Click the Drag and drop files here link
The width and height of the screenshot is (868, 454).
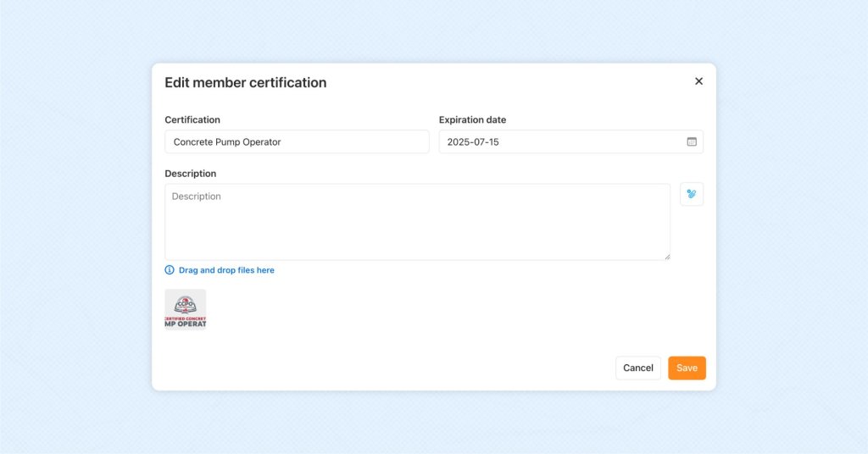tap(226, 270)
